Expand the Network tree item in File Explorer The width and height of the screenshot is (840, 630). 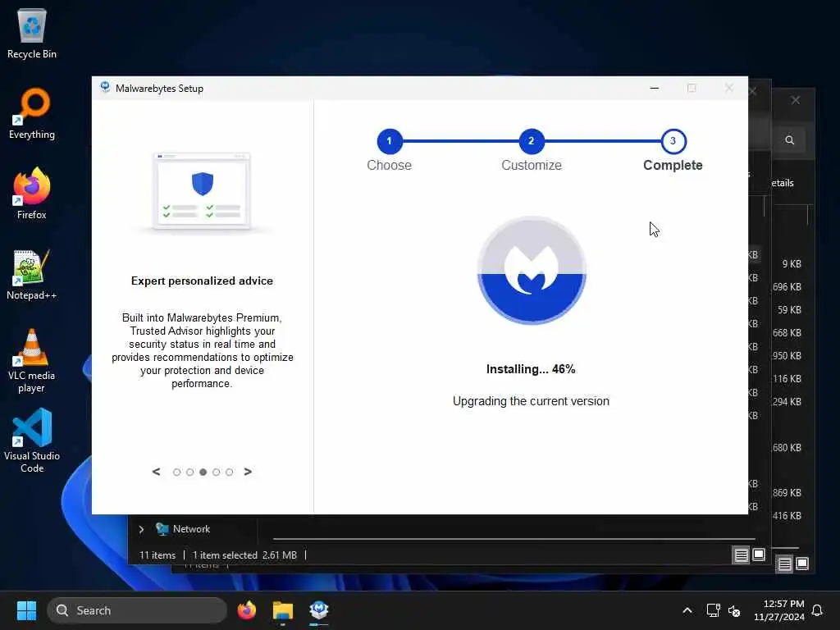click(x=141, y=529)
